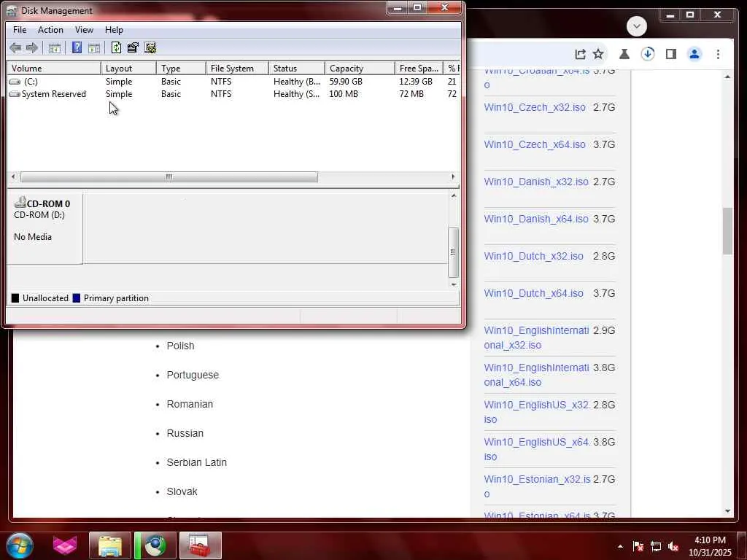747x560 pixels.
Task: Open the Windows Start orb
Action: coord(20,545)
